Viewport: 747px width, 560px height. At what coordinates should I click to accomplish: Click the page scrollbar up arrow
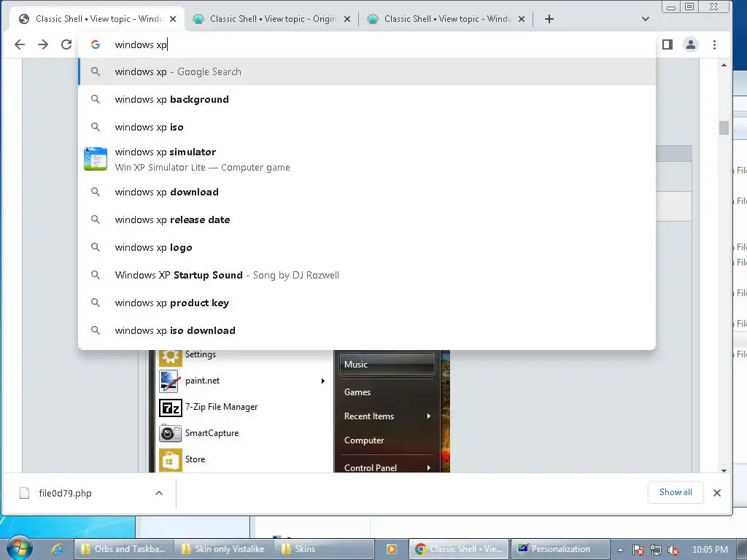[x=724, y=65]
